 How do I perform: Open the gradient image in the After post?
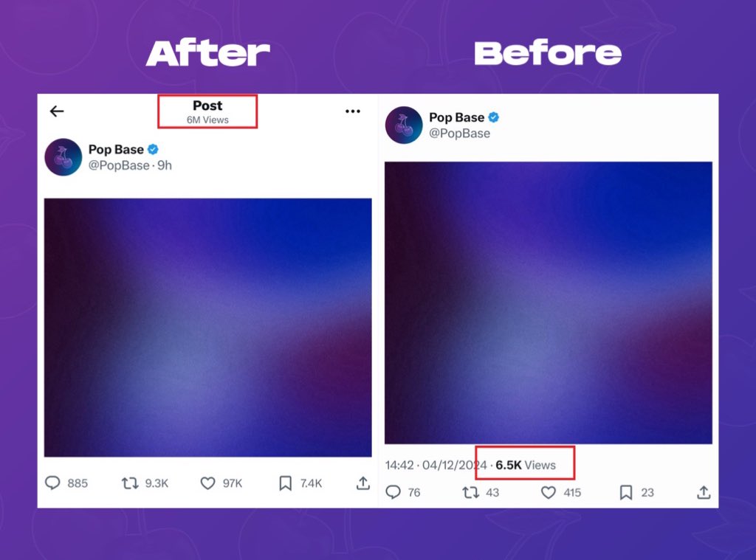207,328
